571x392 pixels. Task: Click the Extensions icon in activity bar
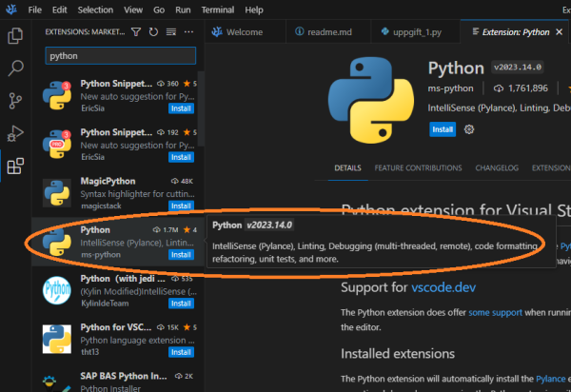tap(15, 167)
